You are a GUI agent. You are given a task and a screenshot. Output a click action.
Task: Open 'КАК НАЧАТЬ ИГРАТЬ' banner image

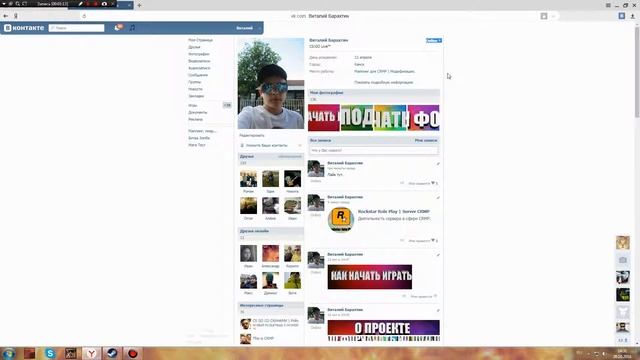(x=370, y=277)
